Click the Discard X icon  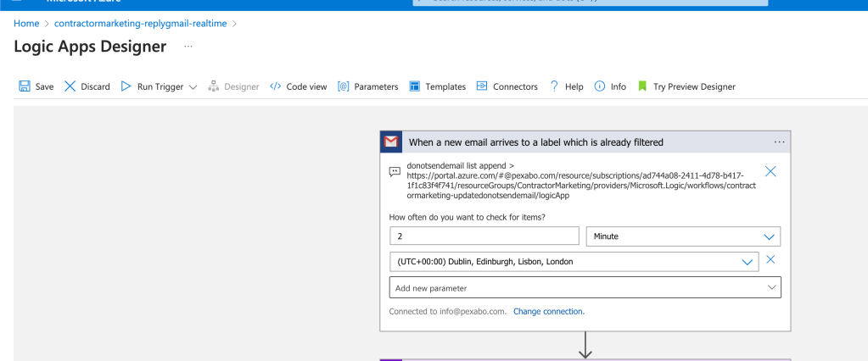coord(70,86)
